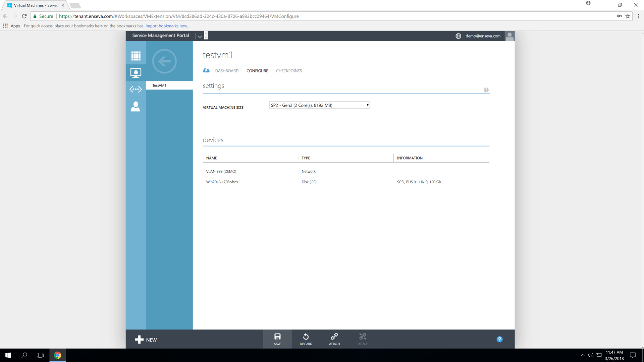644x362 pixels.
Task: Show hidden system tray icons
Action: (x=583, y=355)
